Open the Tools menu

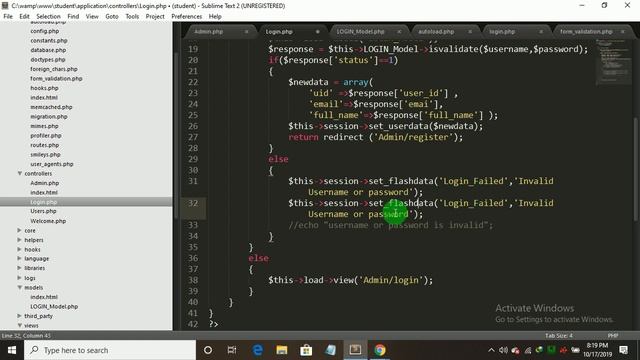click(132, 16)
